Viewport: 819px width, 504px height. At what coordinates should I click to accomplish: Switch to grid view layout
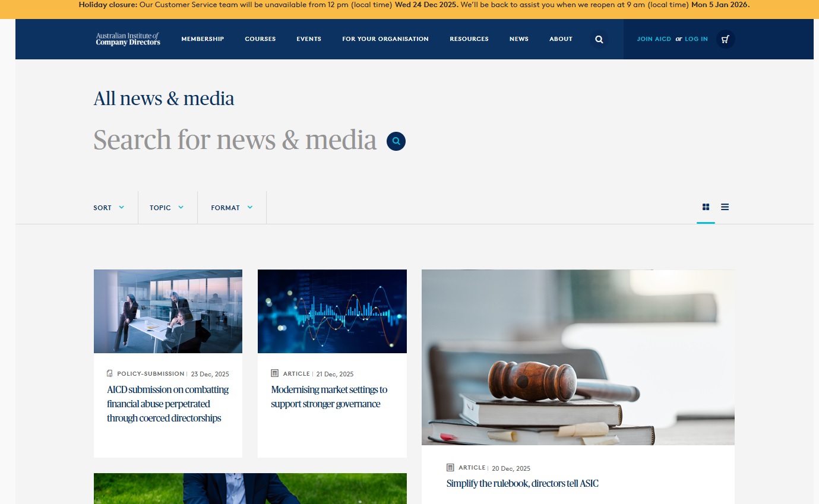(706, 207)
